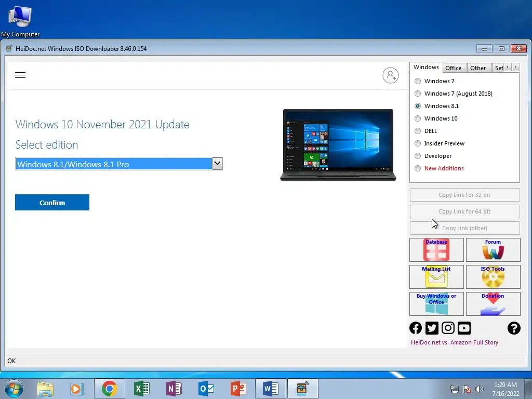The width and height of the screenshot is (532, 399).
Task: Open the Windows Start orb
Action: 14,389
